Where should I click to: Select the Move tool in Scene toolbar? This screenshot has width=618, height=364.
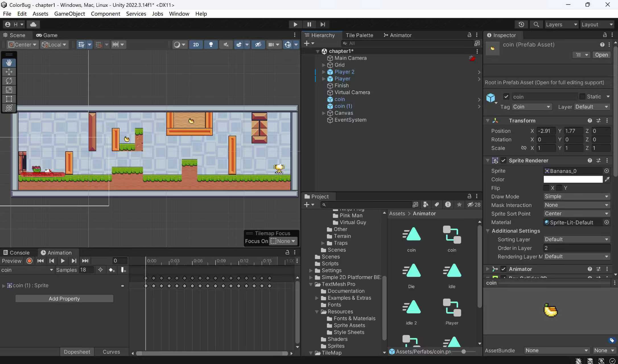[x=9, y=72]
